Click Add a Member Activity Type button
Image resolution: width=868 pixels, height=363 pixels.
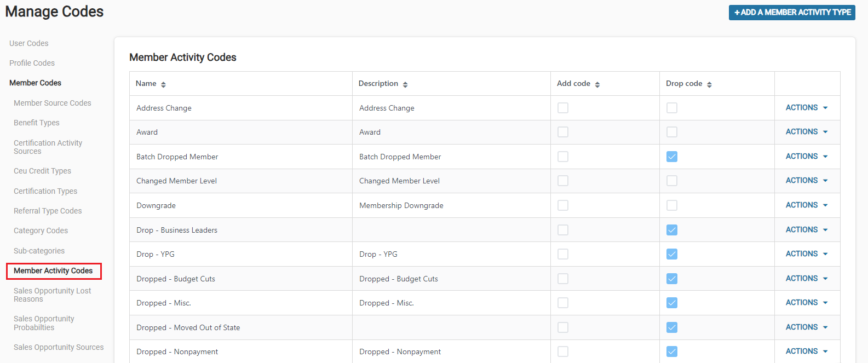[x=792, y=13]
